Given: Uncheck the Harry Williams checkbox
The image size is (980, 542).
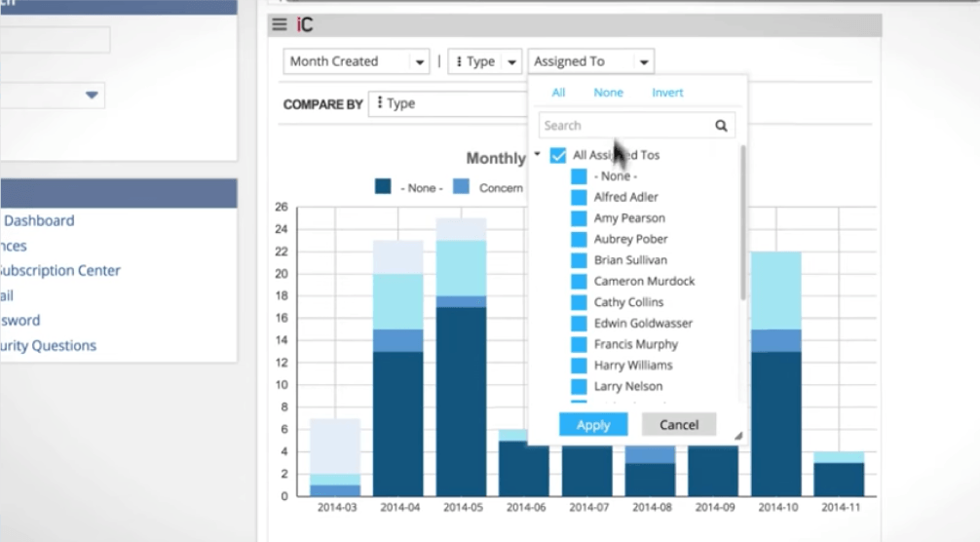Looking at the screenshot, I should pos(579,366).
